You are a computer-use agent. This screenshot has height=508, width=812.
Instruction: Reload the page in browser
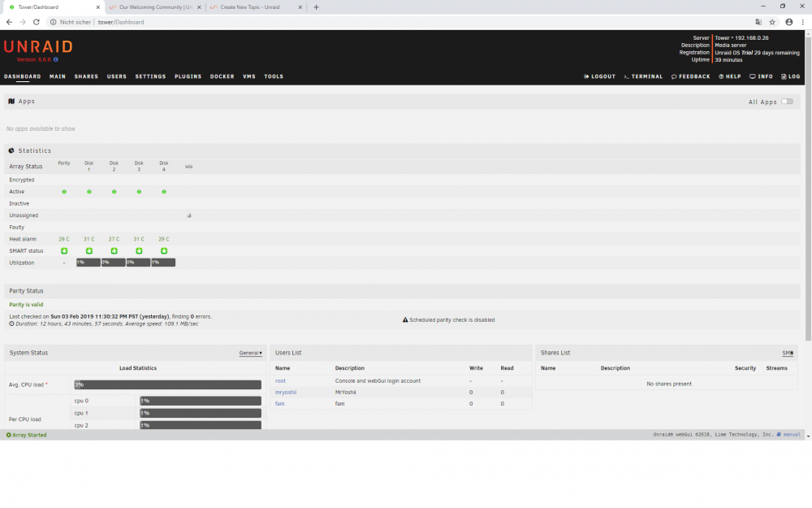pos(37,22)
